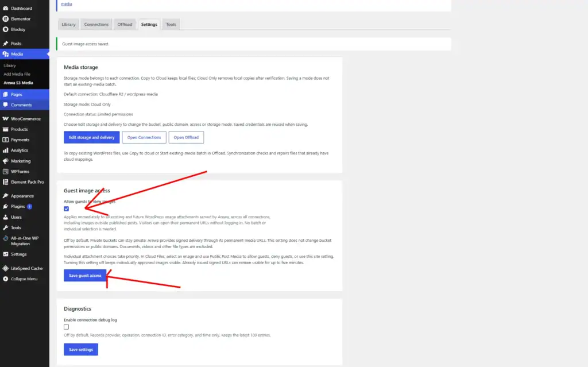Click the Save settings button
This screenshot has height=367, width=588.
click(x=81, y=349)
